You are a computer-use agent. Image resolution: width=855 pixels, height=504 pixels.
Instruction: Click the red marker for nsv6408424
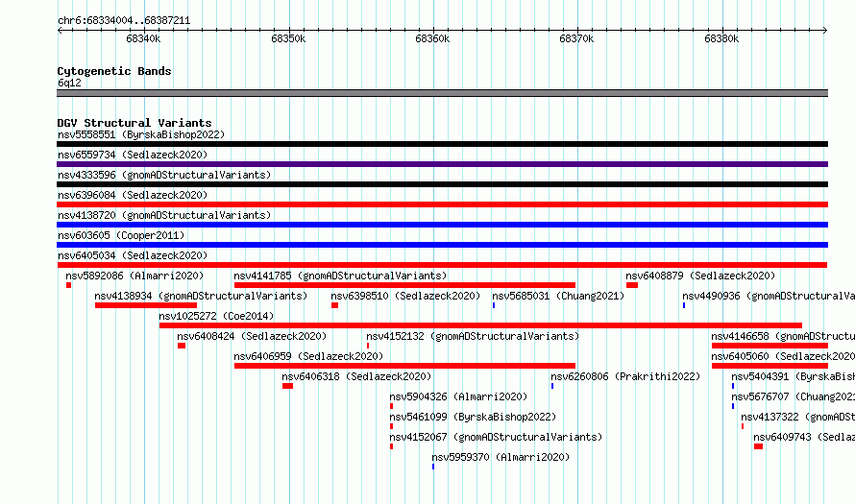coord(182,346)
